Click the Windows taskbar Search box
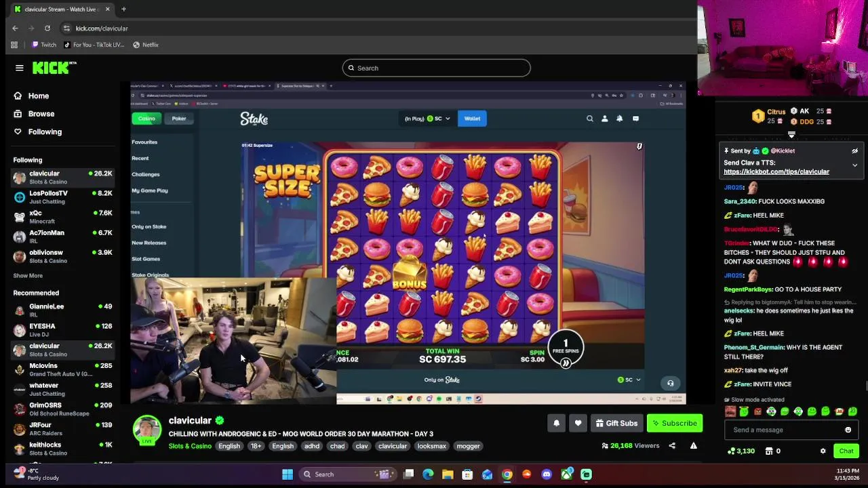 [347, 474]
